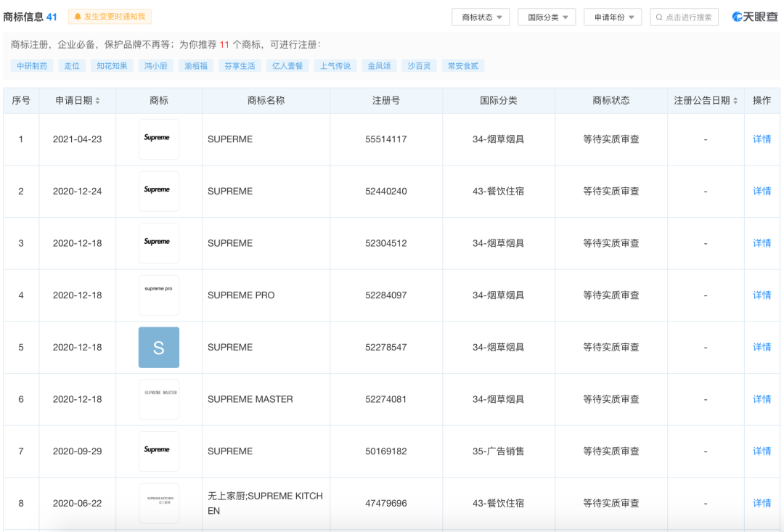Image resolution: width=784 pixels, height=532 pixels.
Task: Click the blue S trademark logo
Action: click(158, 347)
